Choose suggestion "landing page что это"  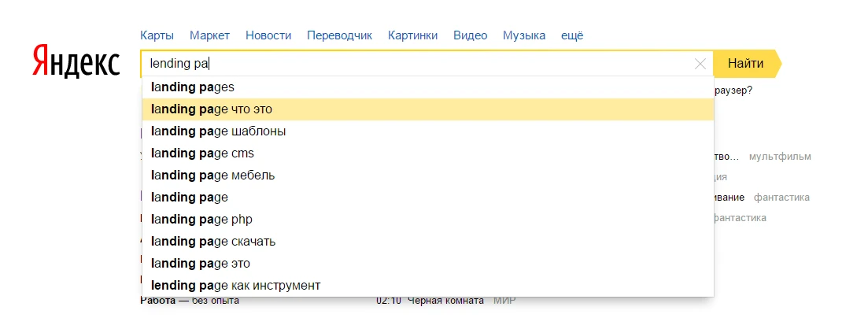(212, 109)
